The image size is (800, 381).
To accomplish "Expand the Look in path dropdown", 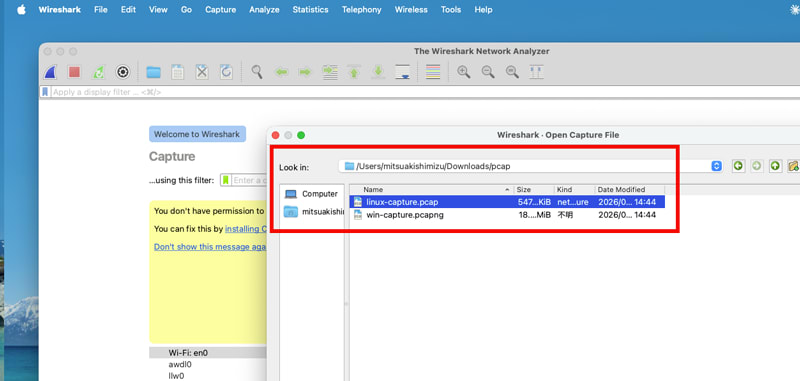I will (717, 166).
